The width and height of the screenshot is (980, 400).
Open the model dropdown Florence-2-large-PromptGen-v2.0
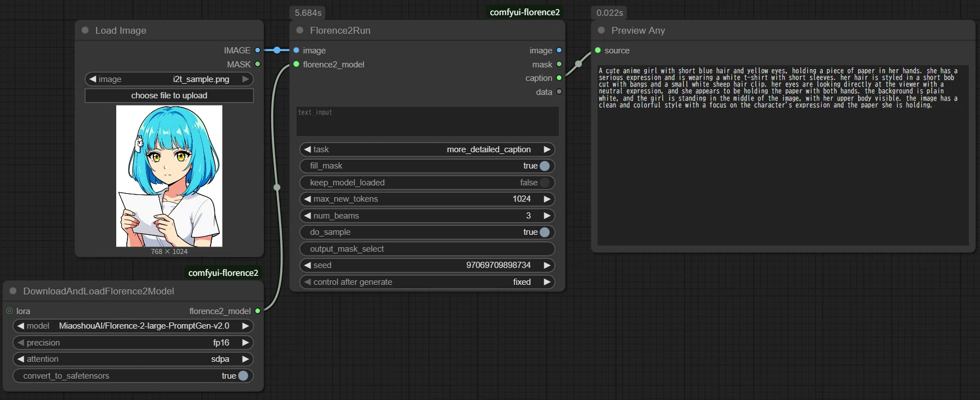click(133, 326)
